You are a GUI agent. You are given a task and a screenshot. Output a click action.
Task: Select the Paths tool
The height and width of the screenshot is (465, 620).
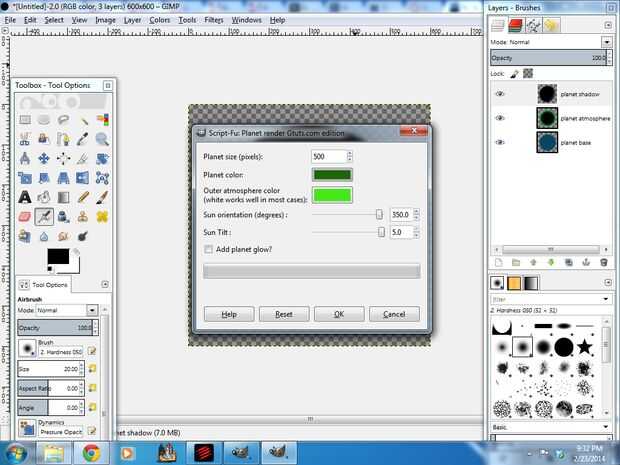click(63, 139)
